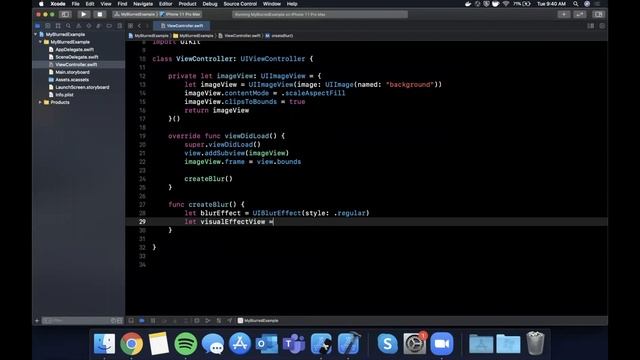Screen dimensions: 640x360
Task: Open the Find navigator magnifier icon
Action: coord(68,26)
